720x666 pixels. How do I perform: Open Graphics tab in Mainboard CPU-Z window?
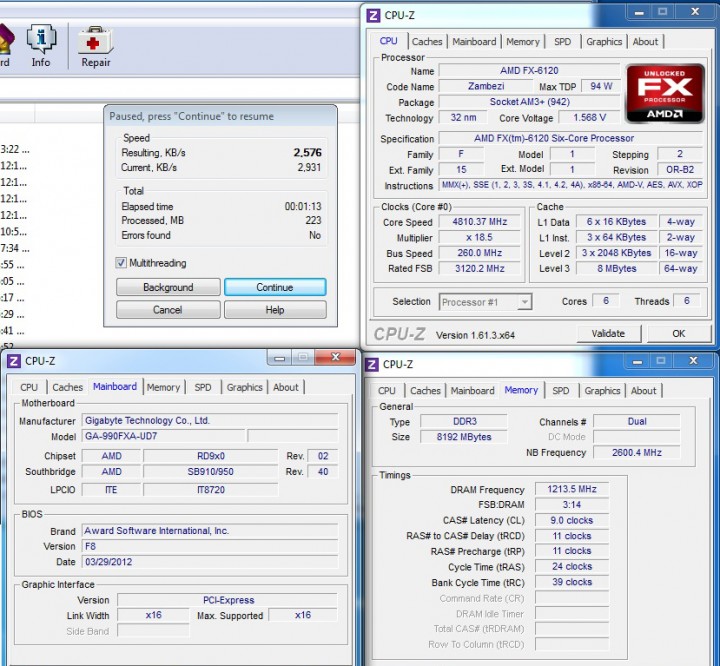pos(245,387)
